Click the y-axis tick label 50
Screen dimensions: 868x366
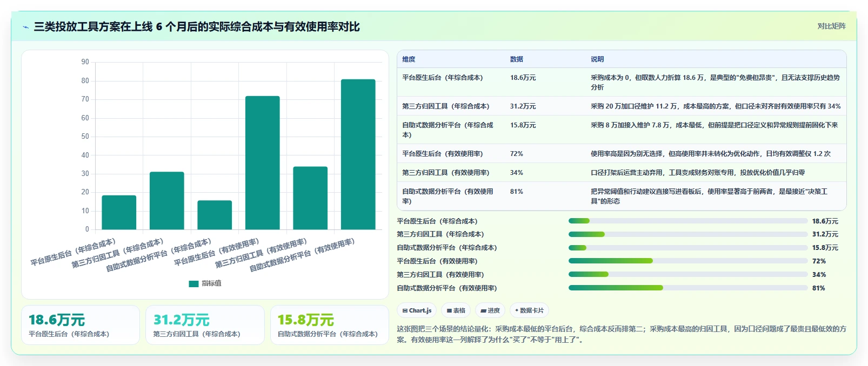pyautogui.click(x=85, y=137)
